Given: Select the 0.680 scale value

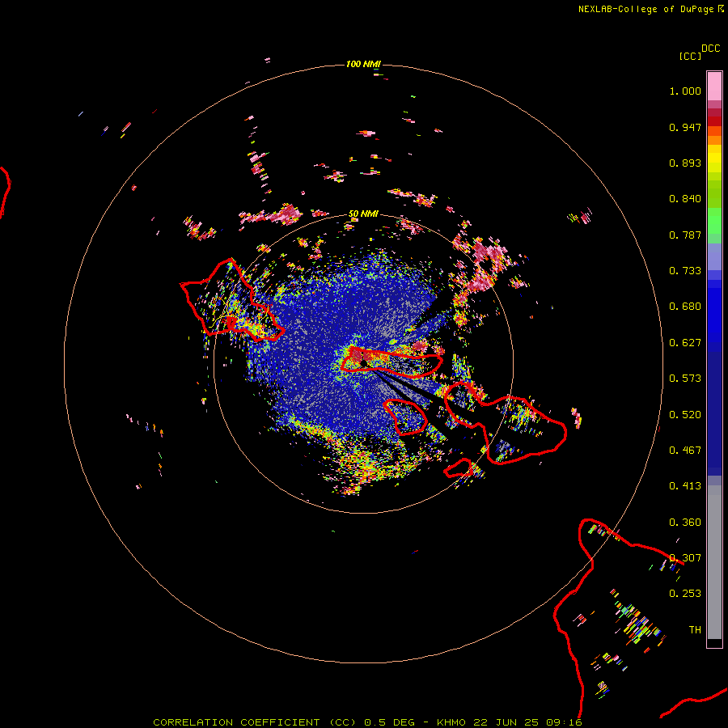Looking at the screenshot, I should (685, 307).
